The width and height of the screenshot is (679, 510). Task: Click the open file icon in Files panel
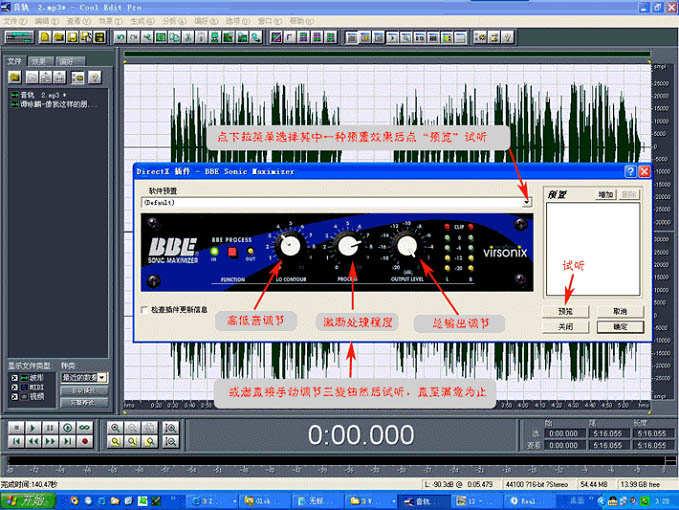click(x=15, y=76)
